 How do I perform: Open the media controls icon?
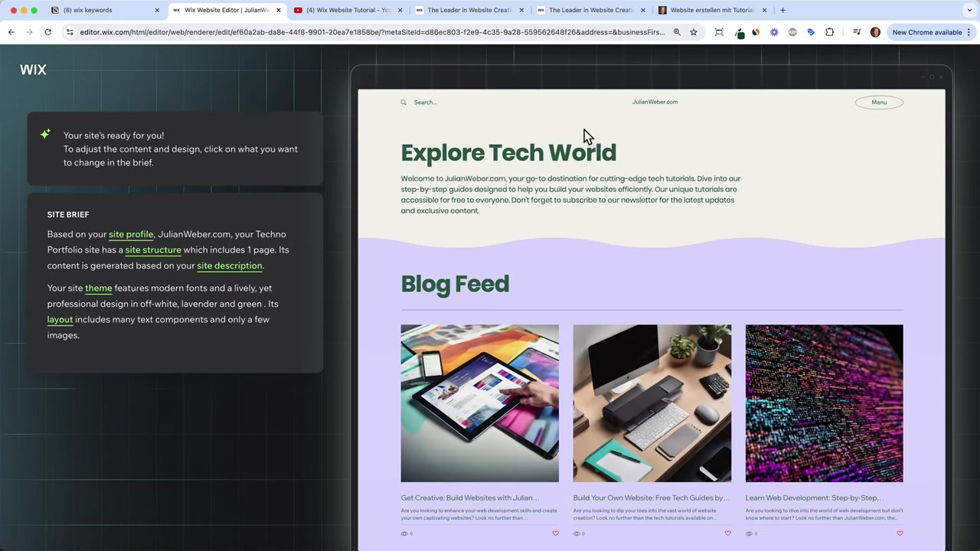point(857,32)
